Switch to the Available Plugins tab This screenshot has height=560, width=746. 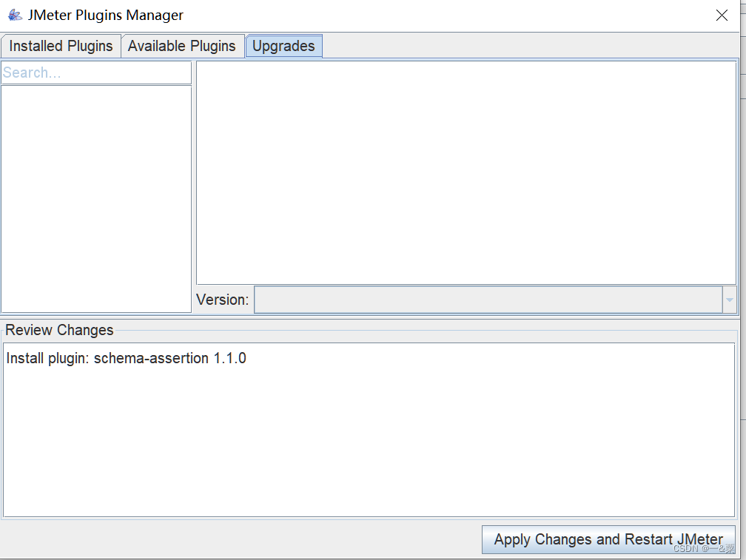182,45
